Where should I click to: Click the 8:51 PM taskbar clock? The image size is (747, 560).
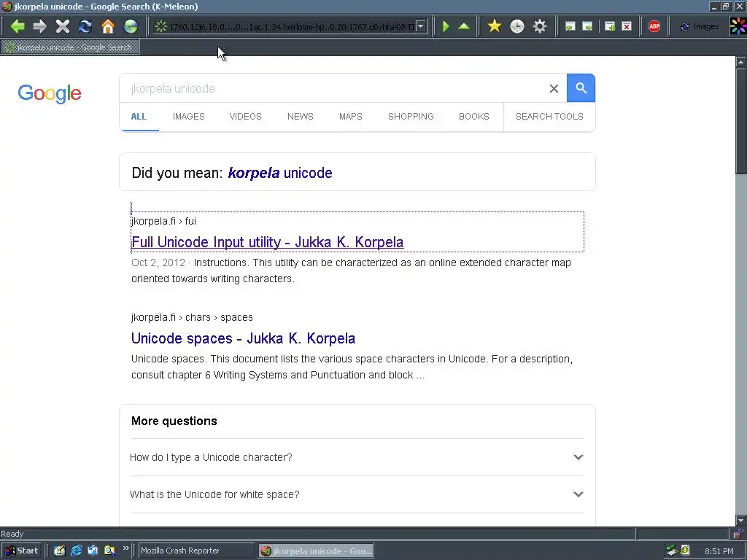(719, 551)
